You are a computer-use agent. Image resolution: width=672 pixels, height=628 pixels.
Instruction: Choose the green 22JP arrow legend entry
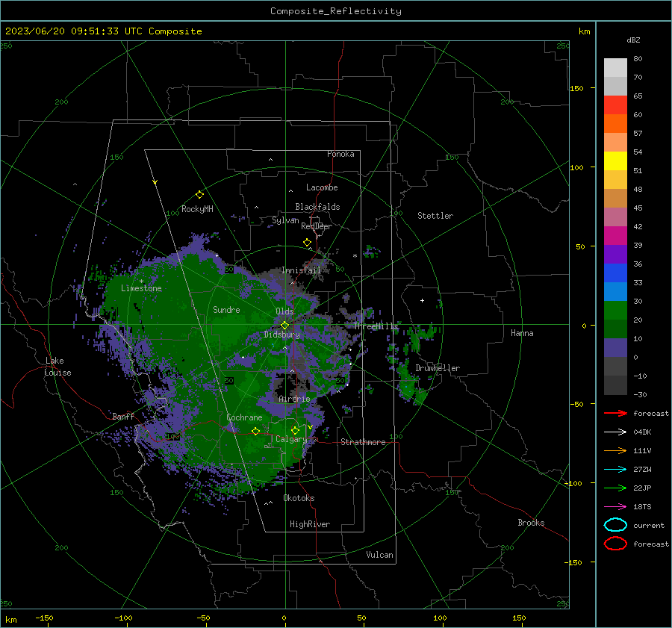point(615,488)
